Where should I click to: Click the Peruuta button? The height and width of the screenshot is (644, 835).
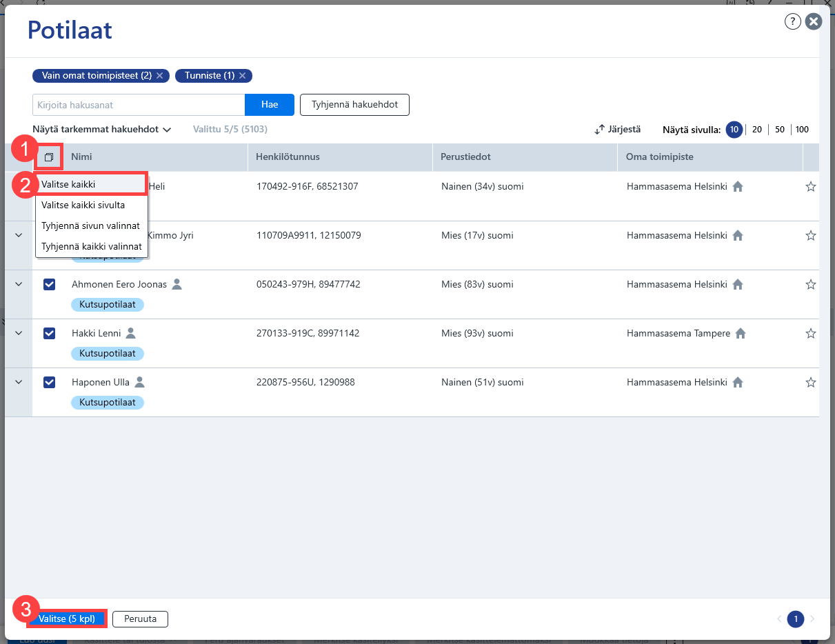tap(140, 619)
